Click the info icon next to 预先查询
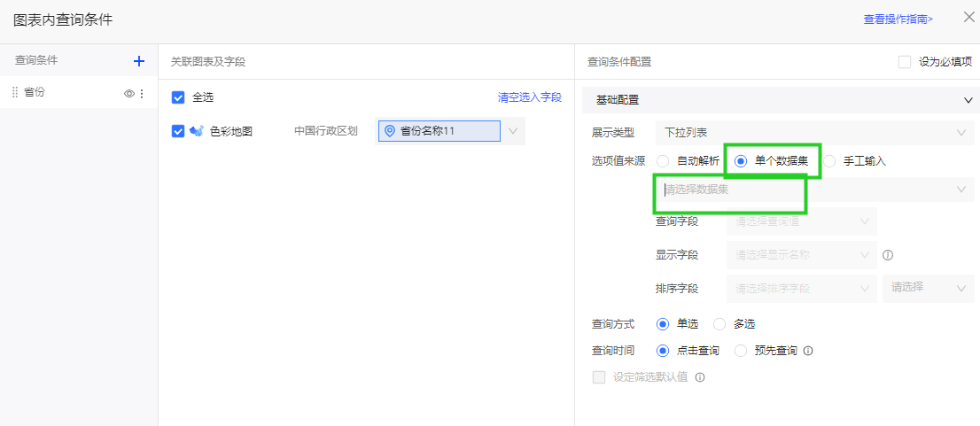 click(x=808, y=351)
